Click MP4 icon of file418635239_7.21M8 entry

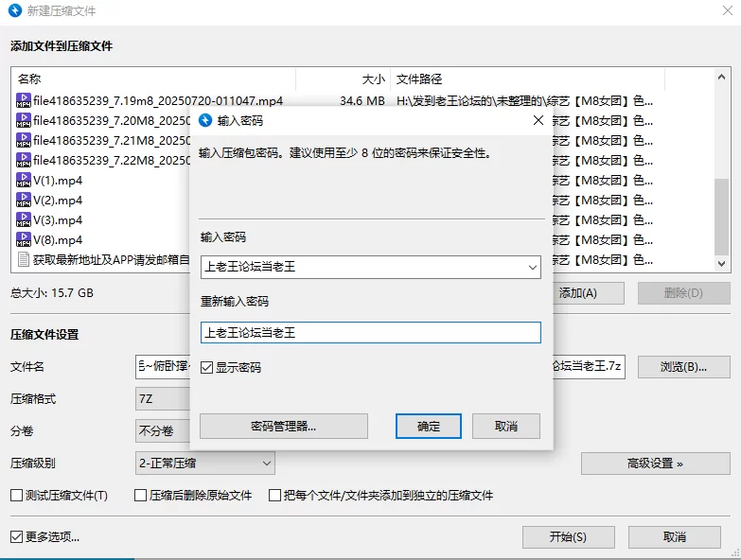[x=23, y=140]
